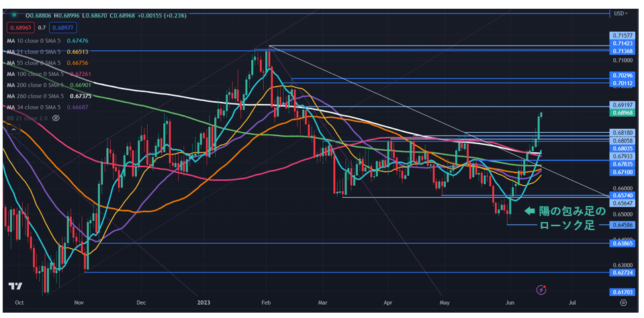Viewport: 644px width, 318px height.
Task: Click the 0.71368 price label
Action: pos(621,50)
